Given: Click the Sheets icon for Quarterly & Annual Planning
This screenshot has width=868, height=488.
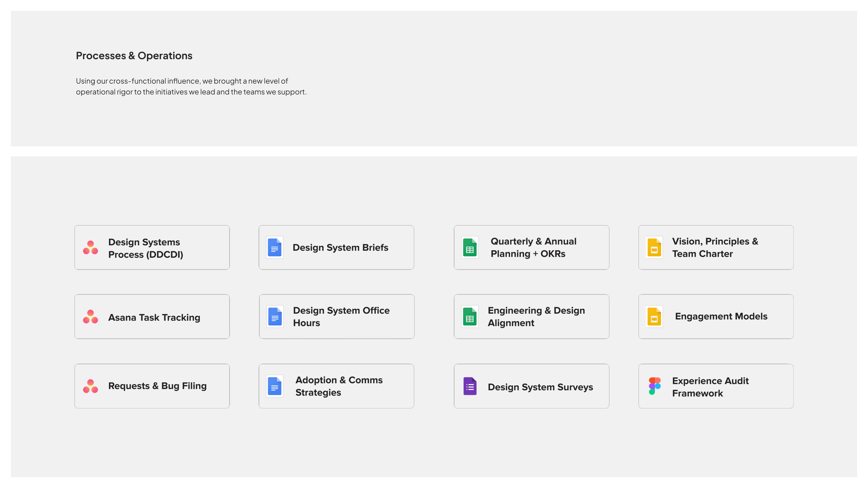Looking at the screenshot, I should (470, 248).
